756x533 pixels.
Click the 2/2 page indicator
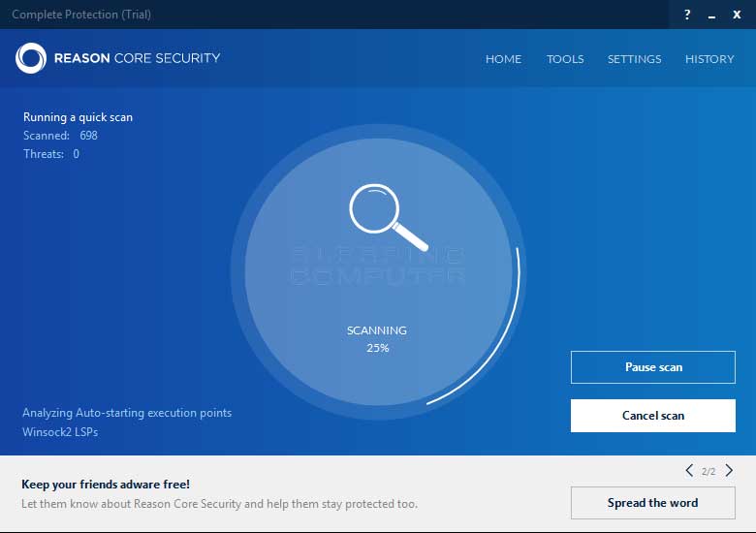[x=709, y=471]
